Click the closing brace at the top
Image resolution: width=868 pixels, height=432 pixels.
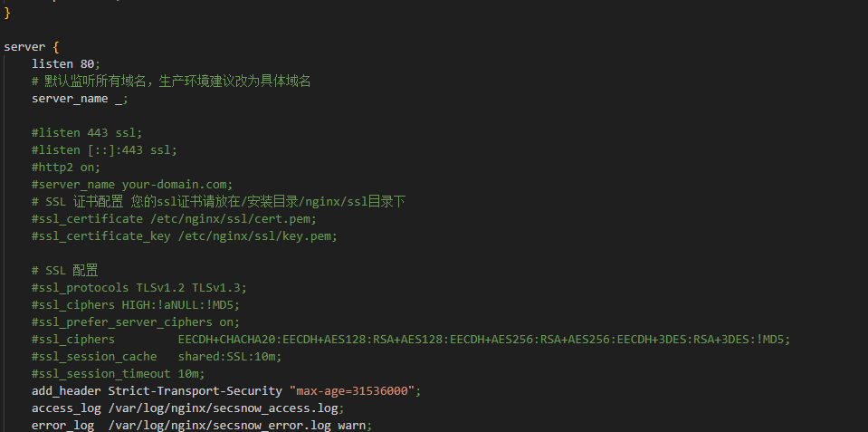click(7, 12)
